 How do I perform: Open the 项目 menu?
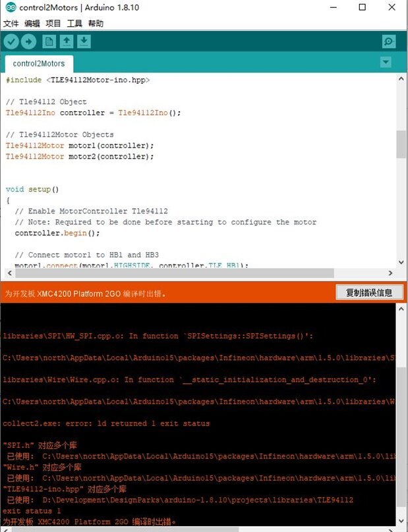click(53, 24)
